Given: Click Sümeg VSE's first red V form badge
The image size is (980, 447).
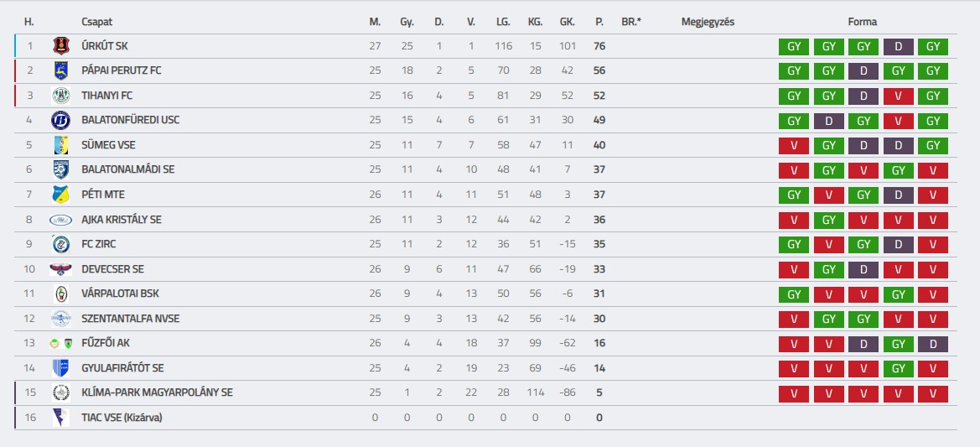Looking at the screenshot, I should pyautogui.click(x=793, y=146).
